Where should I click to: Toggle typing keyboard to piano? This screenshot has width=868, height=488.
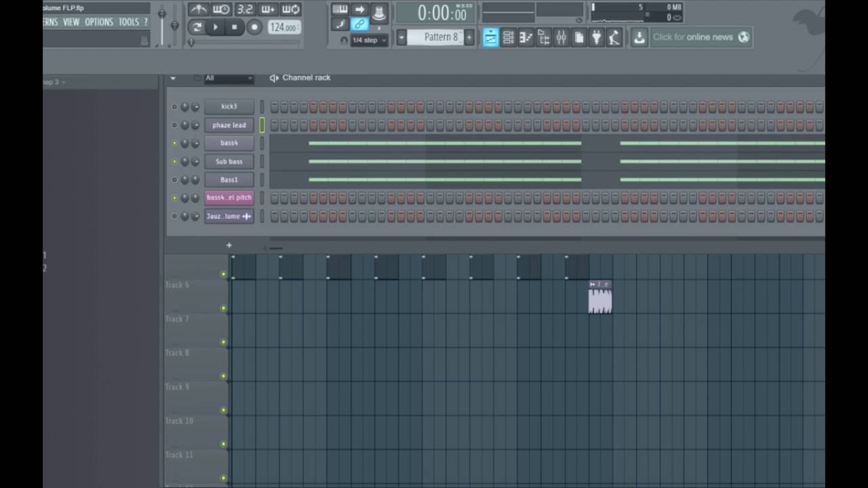[340, 9]
